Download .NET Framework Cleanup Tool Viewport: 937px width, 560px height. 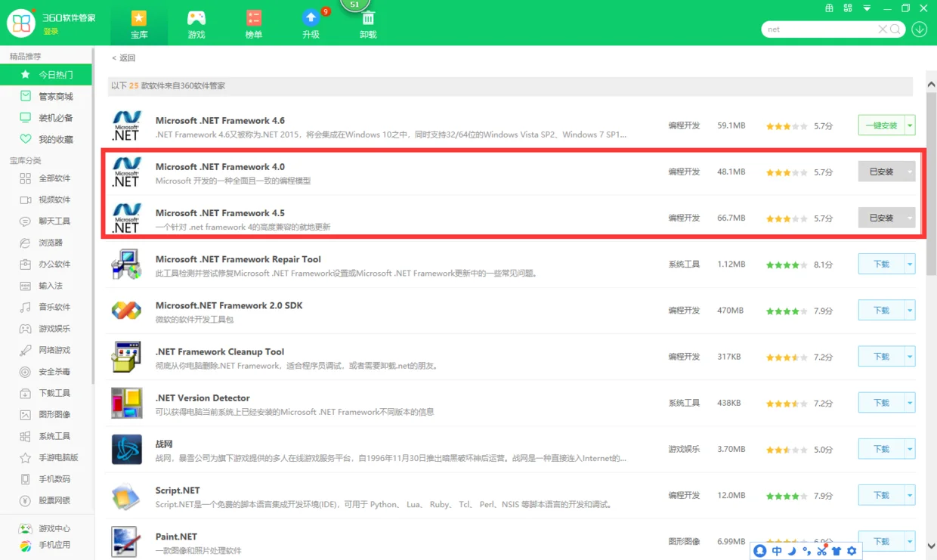click(x=881, y=357)
